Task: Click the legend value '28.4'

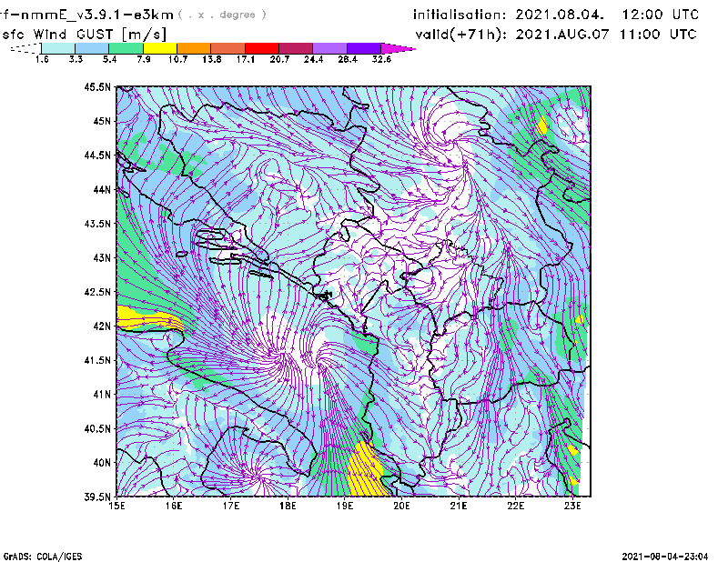Action: 348,59
